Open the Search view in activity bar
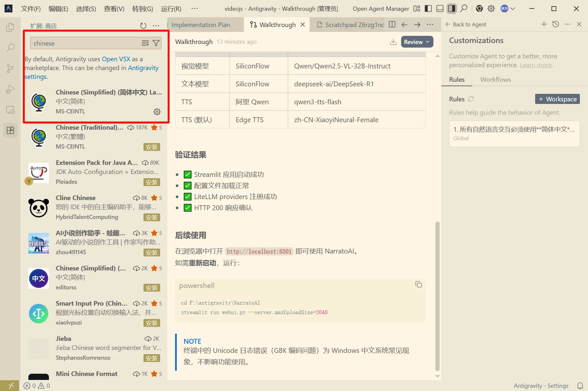588x391 pixels. coord(10,48)
